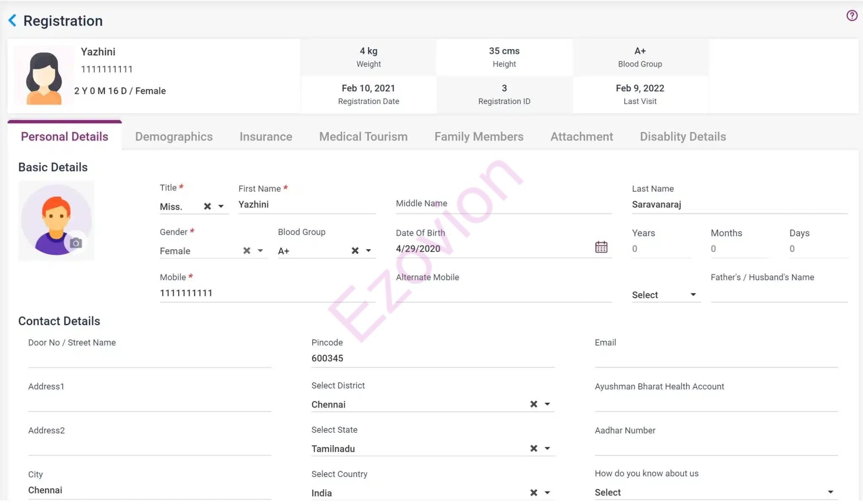Remove the Tamilnadu state selection

click(x=533, y=448)
